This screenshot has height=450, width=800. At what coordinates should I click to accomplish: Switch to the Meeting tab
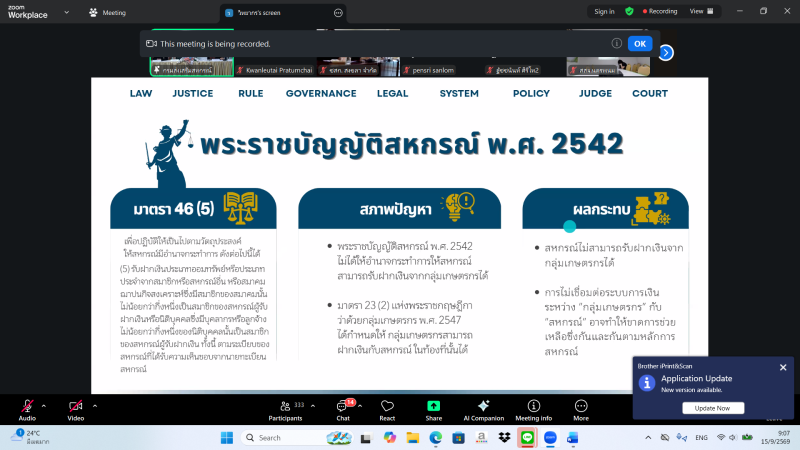[108, 13]
